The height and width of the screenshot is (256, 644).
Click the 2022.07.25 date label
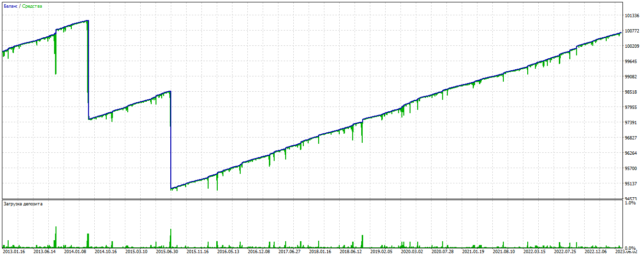tap(565, 252)
